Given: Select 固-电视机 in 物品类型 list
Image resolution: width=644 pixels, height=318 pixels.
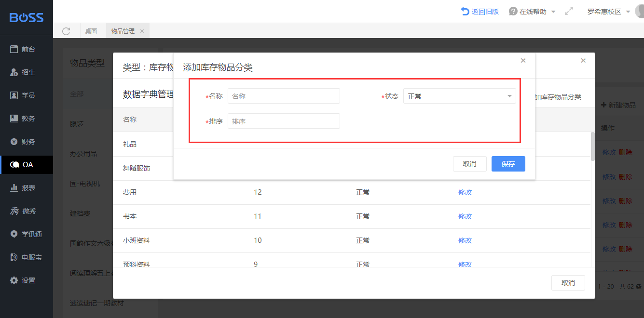Looking at the screenshot, I should (85, 184).
